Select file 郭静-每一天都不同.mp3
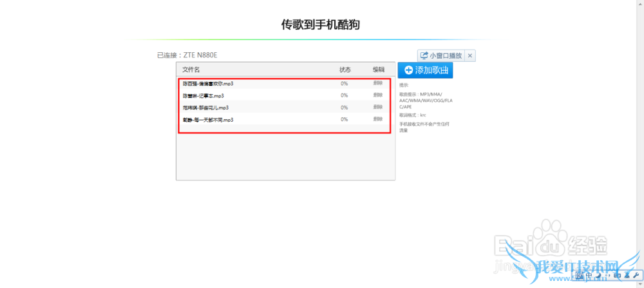This screenshot has width=644, height=288. (208, 120)
